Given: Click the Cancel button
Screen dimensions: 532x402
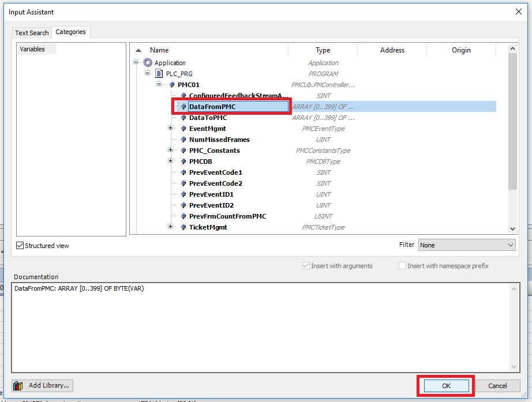Looking at the screenshot, I should 497,385.
